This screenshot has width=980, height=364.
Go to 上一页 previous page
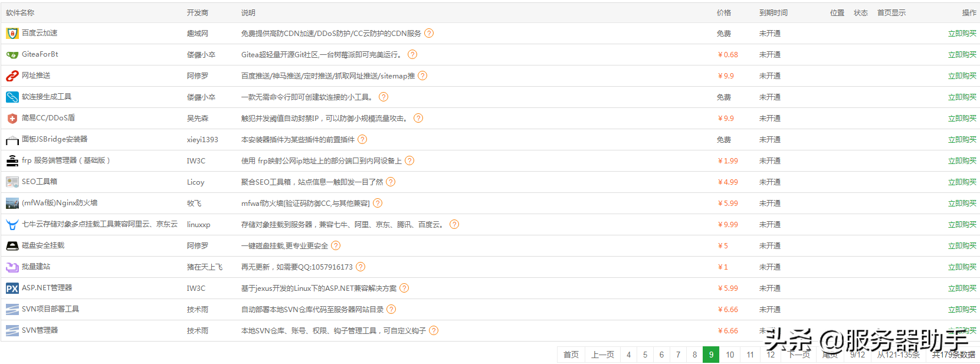click(602, 355)
